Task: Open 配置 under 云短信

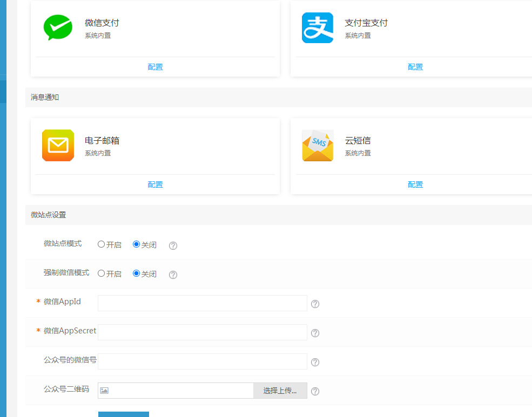Action: 415,184
